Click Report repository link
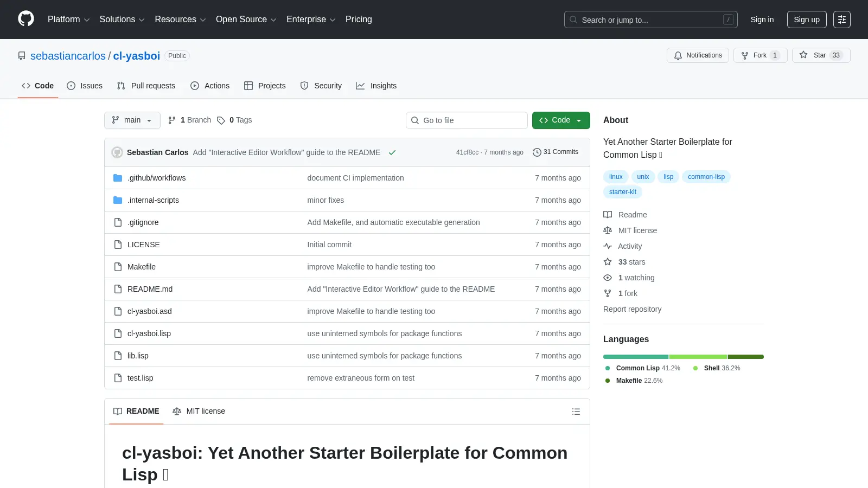This screenshot has width=868, height=488. (x=633, y=309)
